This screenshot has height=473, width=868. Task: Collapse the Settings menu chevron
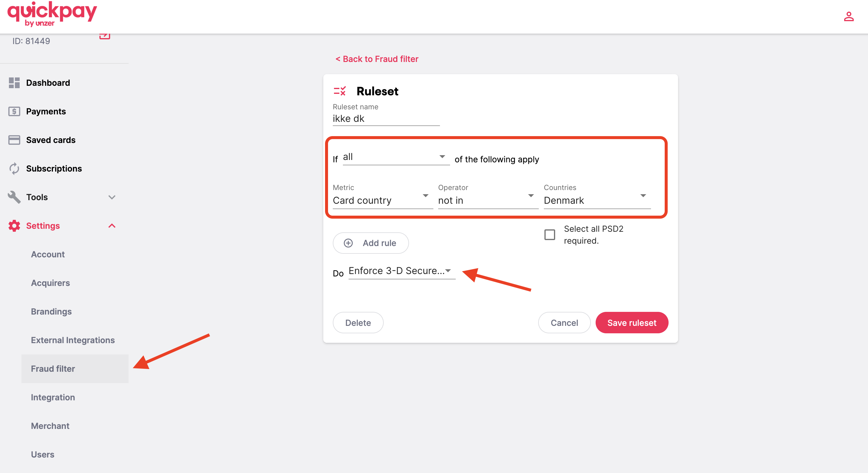(112, 226)
